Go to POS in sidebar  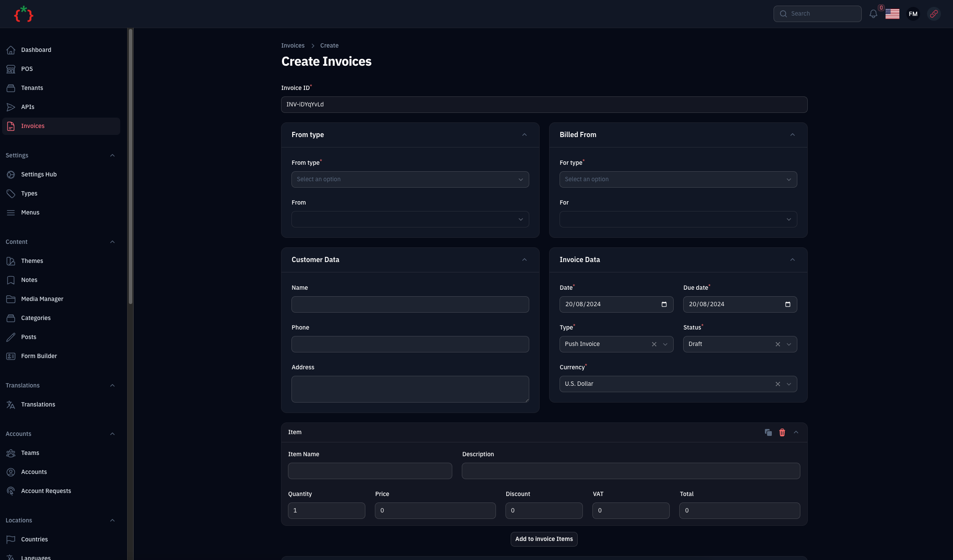click(x=27, y=69)
